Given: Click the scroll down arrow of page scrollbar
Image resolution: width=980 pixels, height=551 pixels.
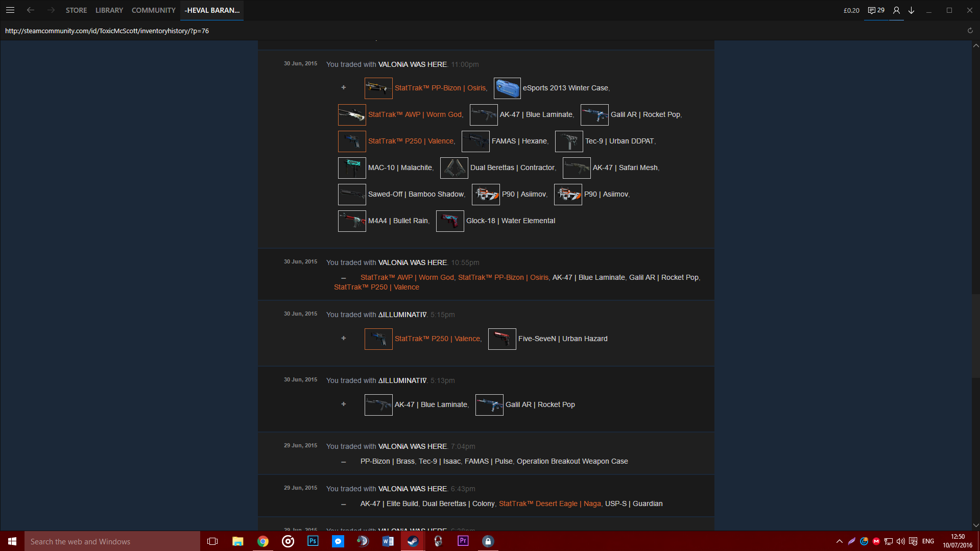Looking at the screenshot, I should point(975,525).
